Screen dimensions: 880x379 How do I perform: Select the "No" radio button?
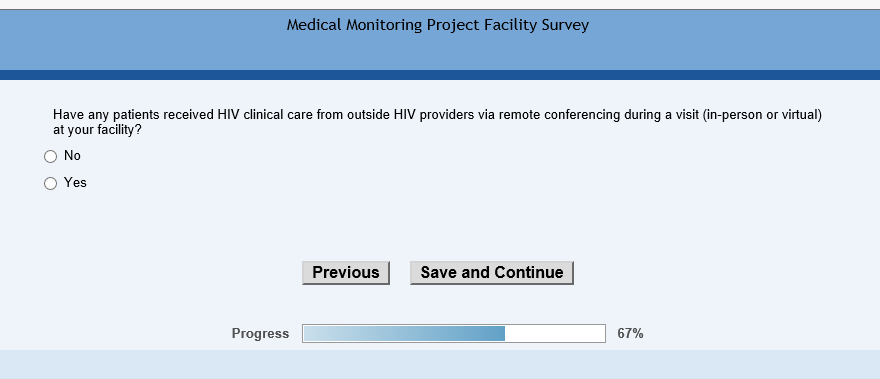point(51,157)
